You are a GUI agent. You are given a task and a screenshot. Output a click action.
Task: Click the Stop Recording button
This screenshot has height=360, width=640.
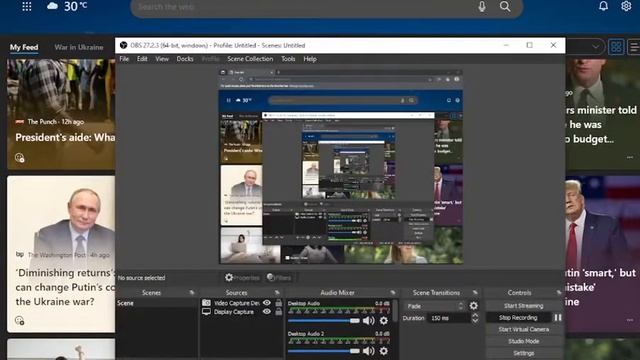(x=518, y=318)
